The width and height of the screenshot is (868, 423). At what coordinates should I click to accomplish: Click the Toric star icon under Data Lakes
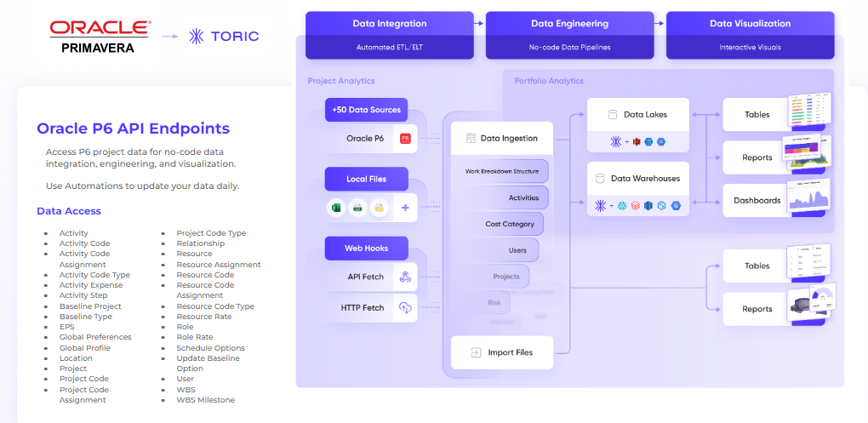[x=615, y=142]
